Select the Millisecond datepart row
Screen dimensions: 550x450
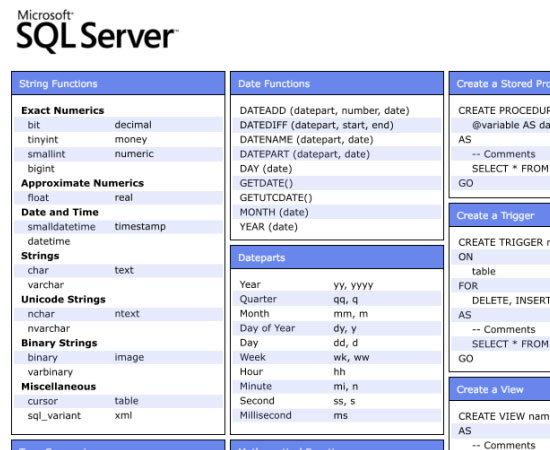pyautogui.click(x=337, y=415)
